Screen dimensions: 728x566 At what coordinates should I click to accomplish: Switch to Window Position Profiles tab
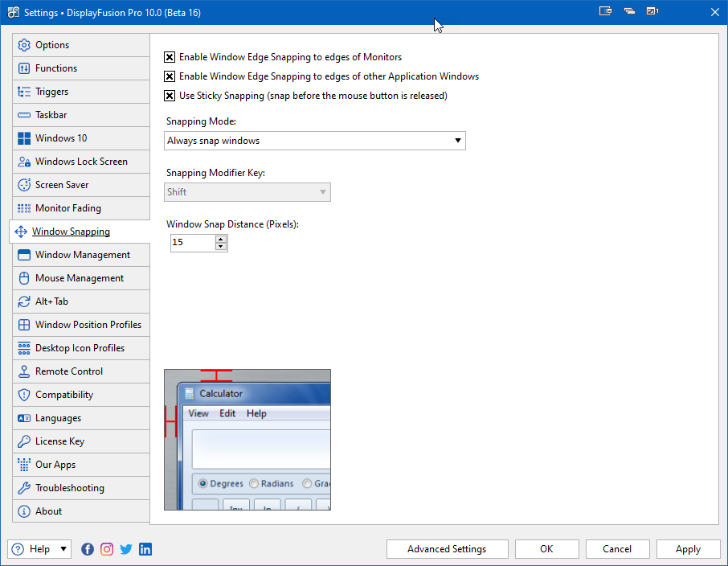tap(81, 324)
